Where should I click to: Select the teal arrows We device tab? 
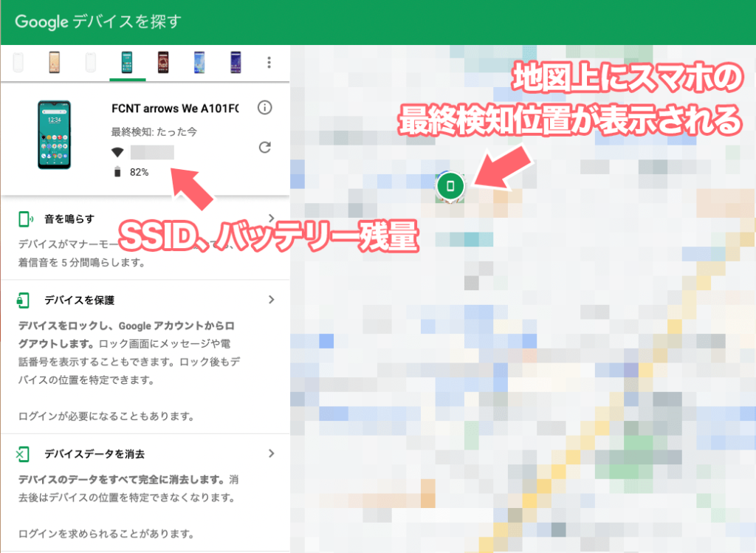(127, 63)
